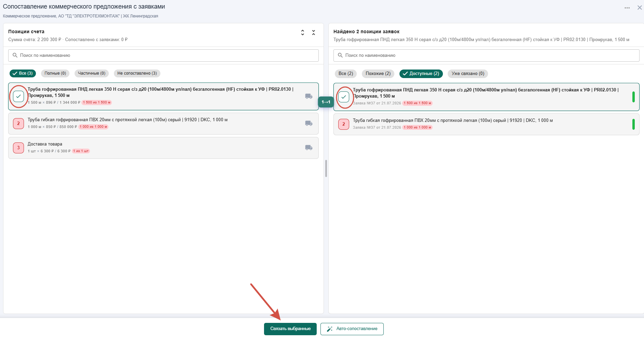This screenshot has width=644, height=340.
Task: Open the three-dots more options menu
Action: [x=627, y=8]
